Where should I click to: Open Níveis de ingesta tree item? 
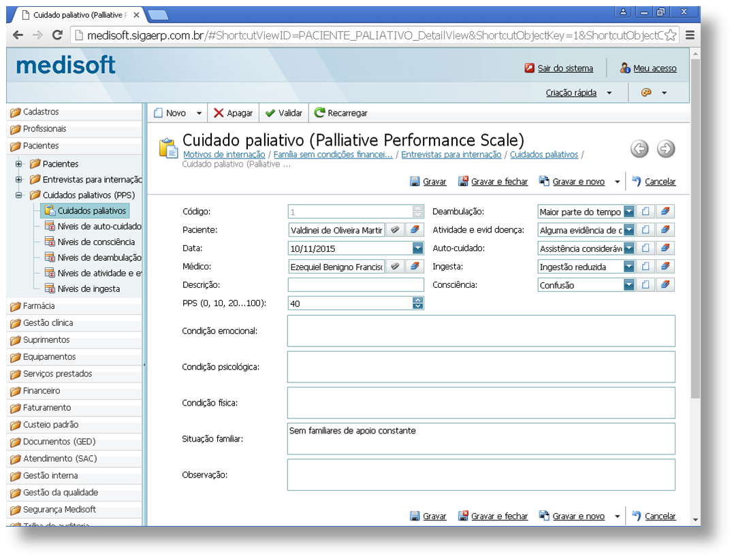point(82,289)
